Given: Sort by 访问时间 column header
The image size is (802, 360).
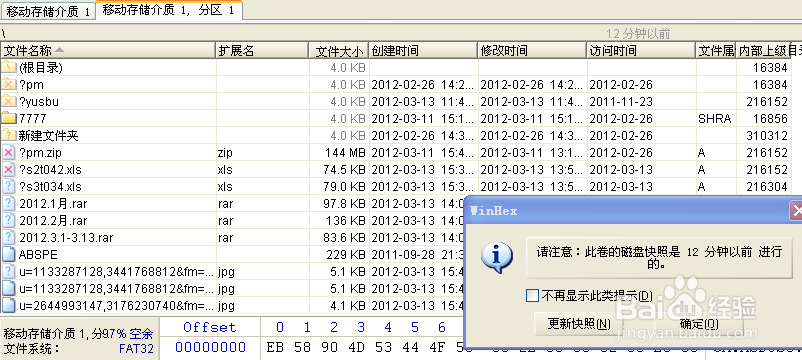Looking at the screenshot, I should (641, 51).
